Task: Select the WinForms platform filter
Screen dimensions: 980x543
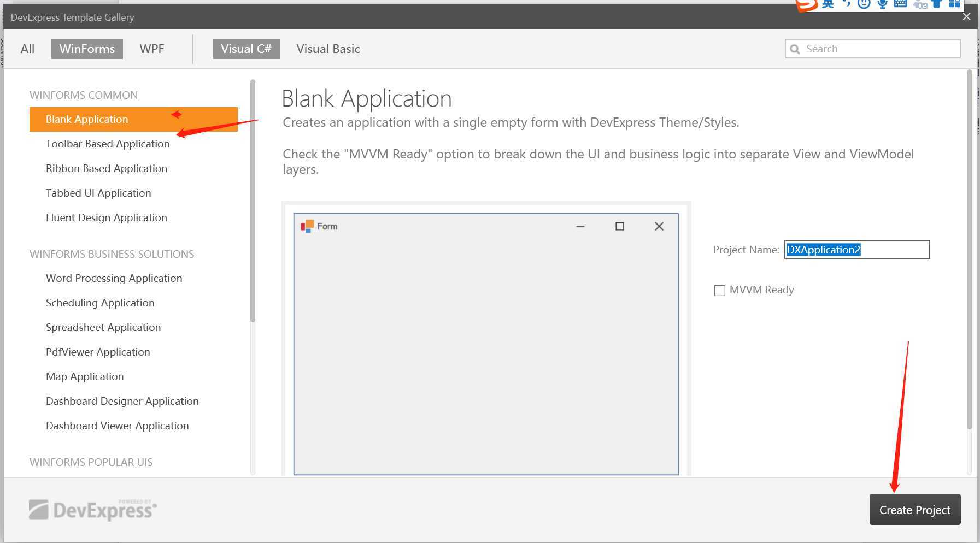Action: click(x=87, y=49)
